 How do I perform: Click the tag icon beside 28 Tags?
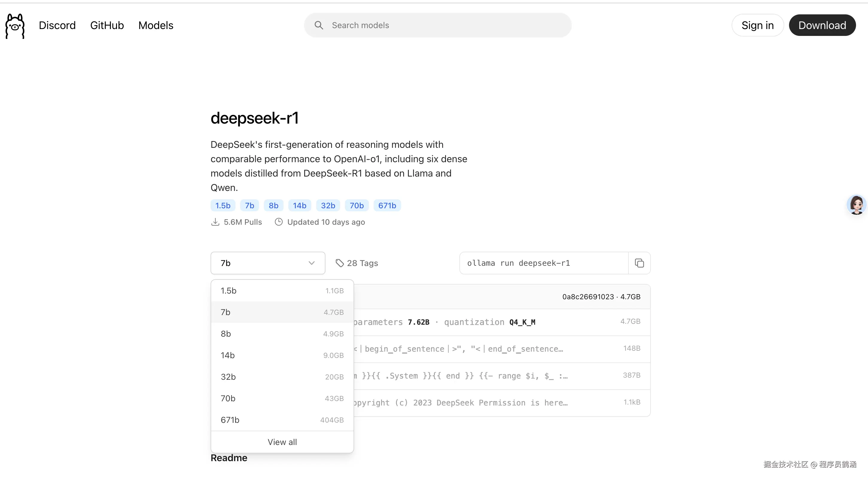pyautogui.click(x=339, y=263)
